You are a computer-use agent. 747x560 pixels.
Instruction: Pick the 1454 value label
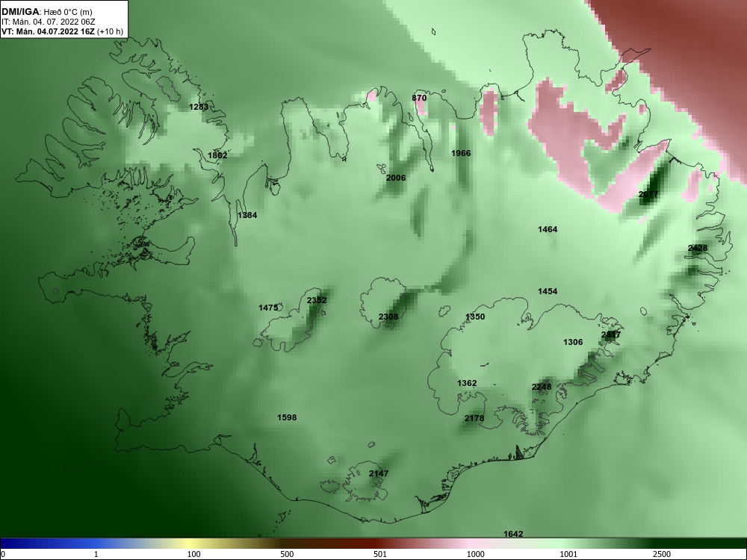pyautogui.click(x=548, y=291)
